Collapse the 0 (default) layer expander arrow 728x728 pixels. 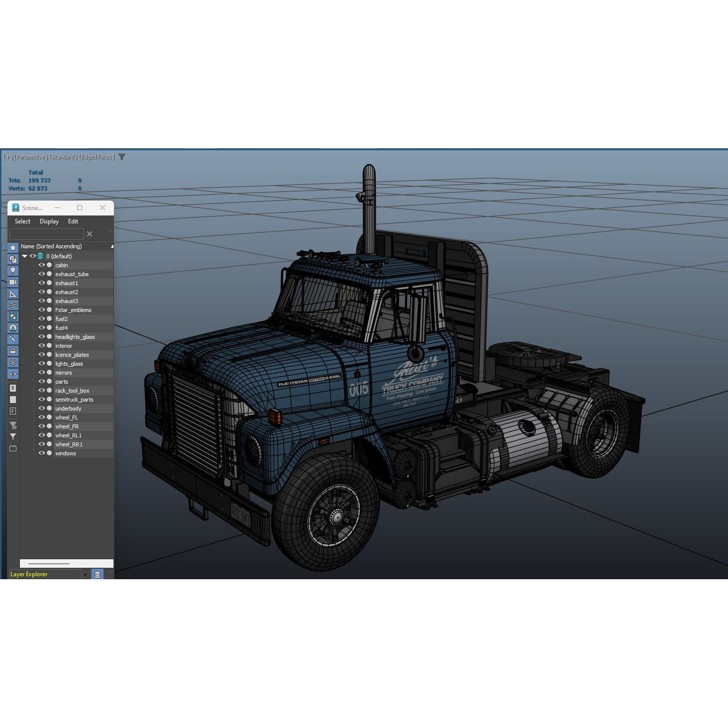coord(24,256)
